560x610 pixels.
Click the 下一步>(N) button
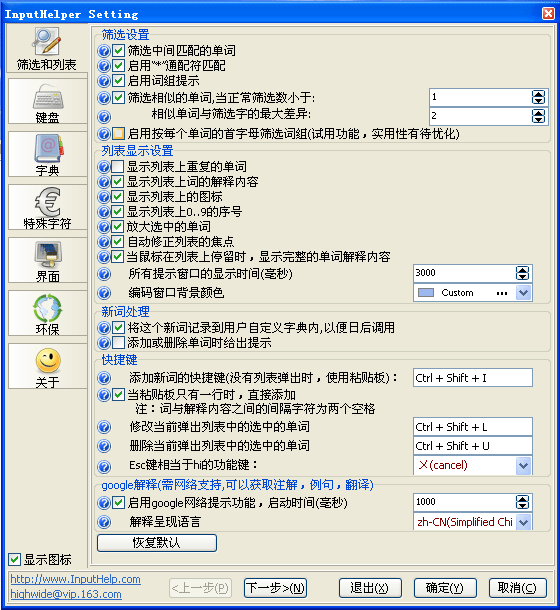coord(276,588)
